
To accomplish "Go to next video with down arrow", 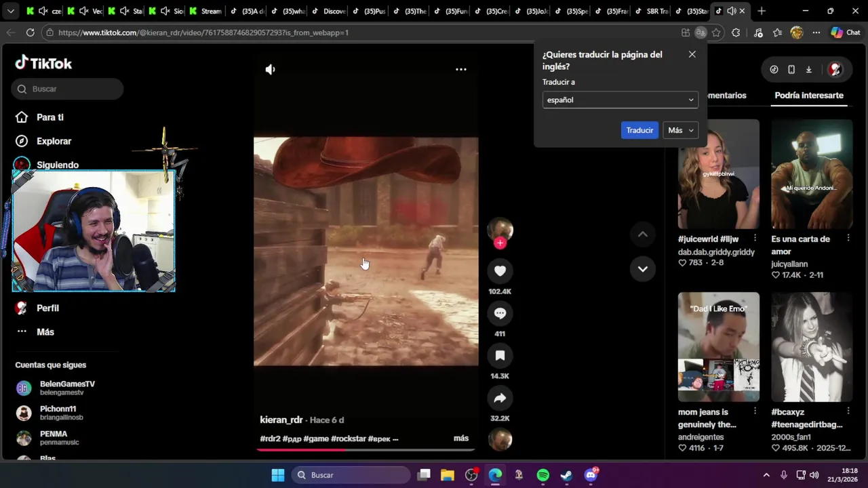I will coord(642,269).
